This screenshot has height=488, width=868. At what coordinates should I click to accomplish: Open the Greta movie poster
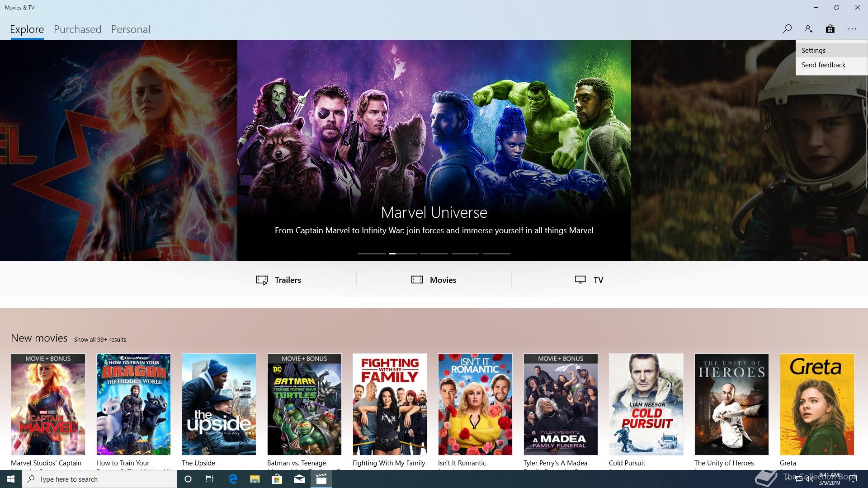tap(817, 404)
